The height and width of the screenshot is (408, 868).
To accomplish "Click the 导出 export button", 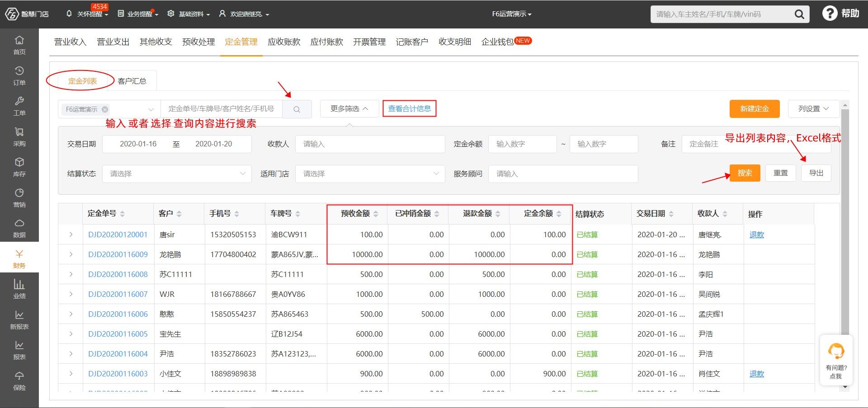I will pyautogui.click(x=816, y=173).
